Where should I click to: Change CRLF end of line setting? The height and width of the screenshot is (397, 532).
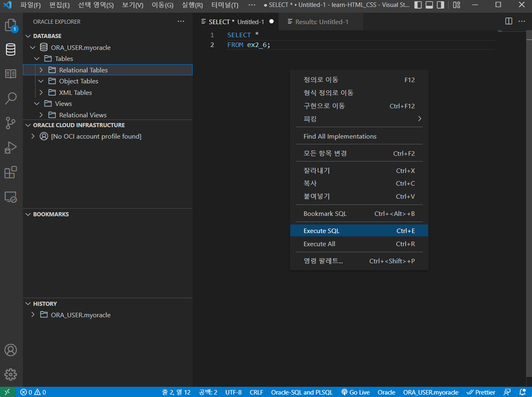(x=256, y=392)
